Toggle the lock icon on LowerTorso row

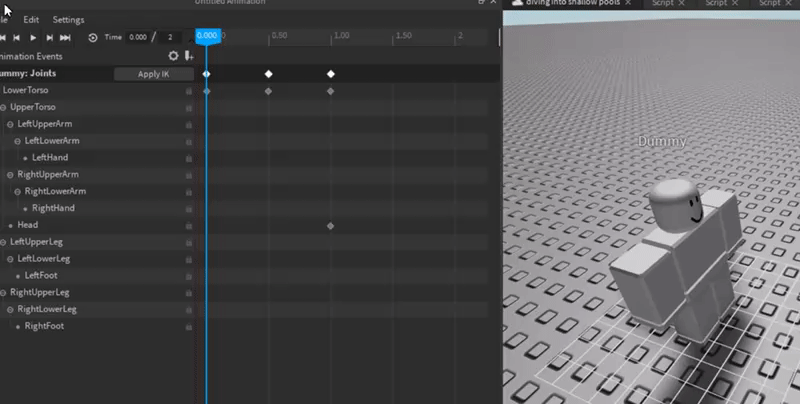189,91
